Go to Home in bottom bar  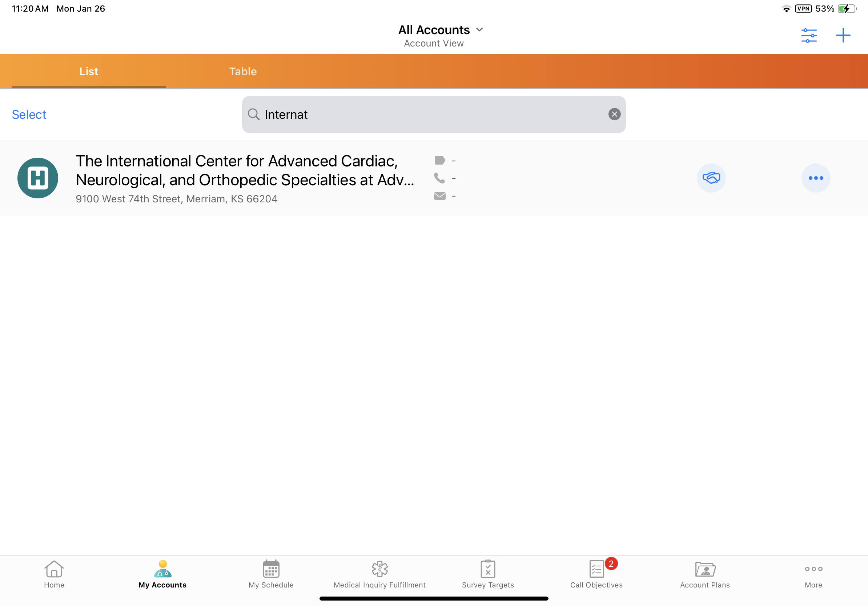(x=54, y=574)
